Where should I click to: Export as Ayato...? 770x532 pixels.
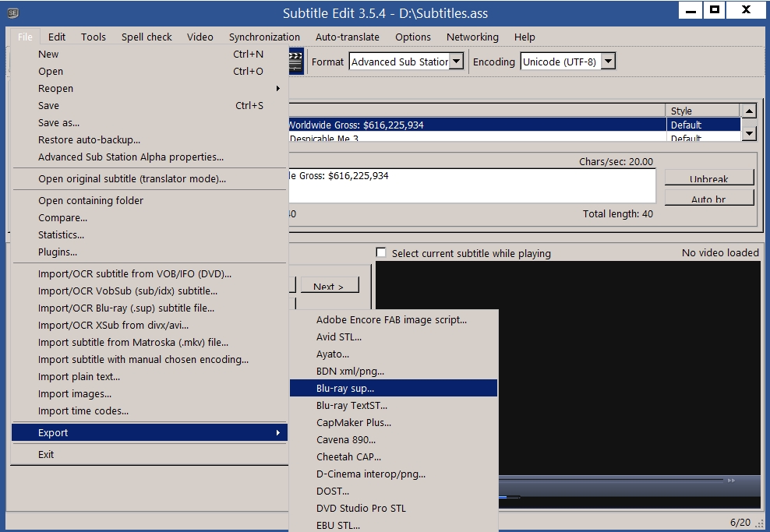click(x=394, y=354)
